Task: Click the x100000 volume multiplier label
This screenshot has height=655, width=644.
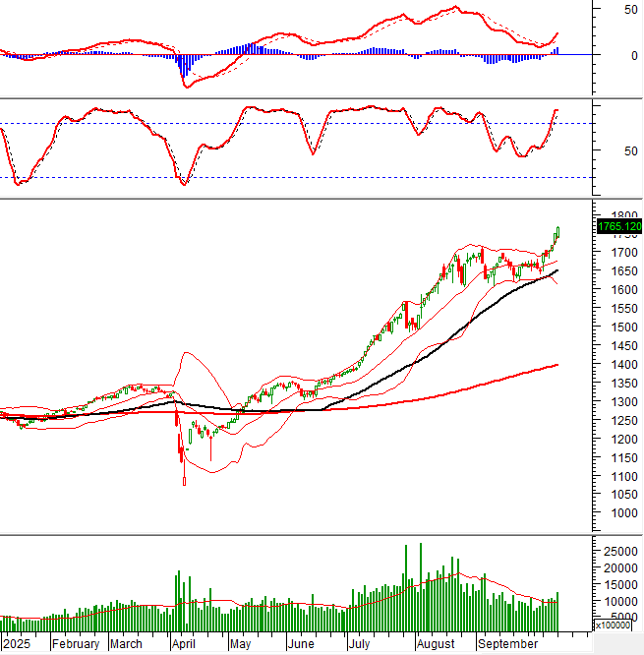Action: [618, 625]
